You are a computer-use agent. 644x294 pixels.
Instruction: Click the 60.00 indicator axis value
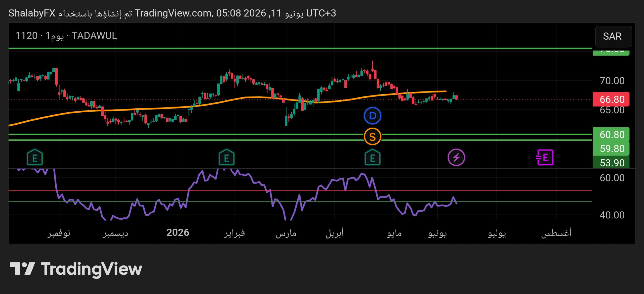pyautogui.click(x=612, y=178)
